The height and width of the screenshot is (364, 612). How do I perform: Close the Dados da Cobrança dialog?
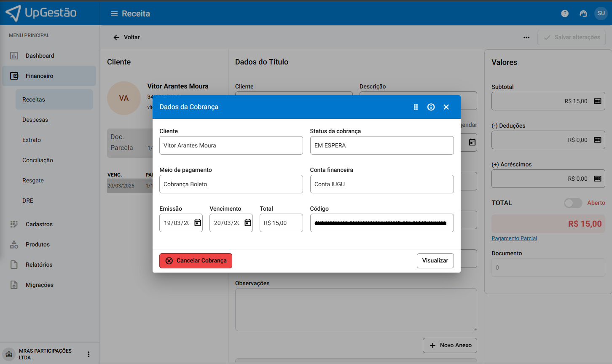446,107
